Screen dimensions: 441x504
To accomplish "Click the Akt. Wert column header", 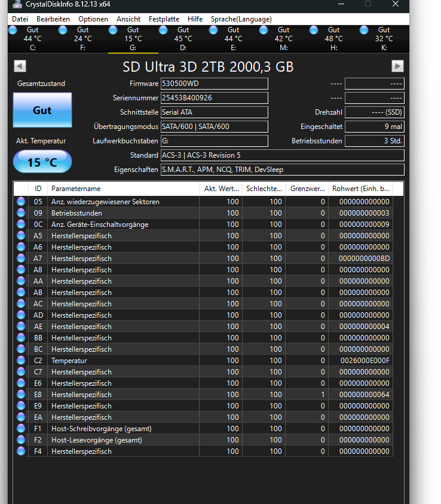I will 221,189.
